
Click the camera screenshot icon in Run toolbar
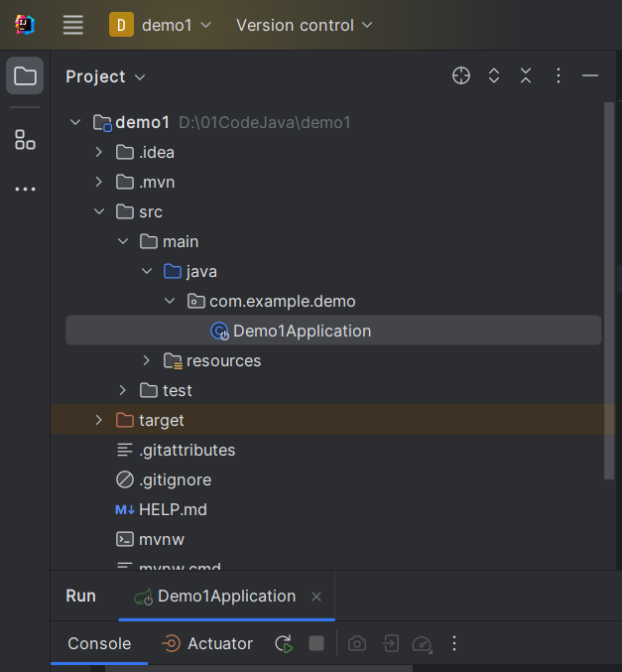[357, 643]
